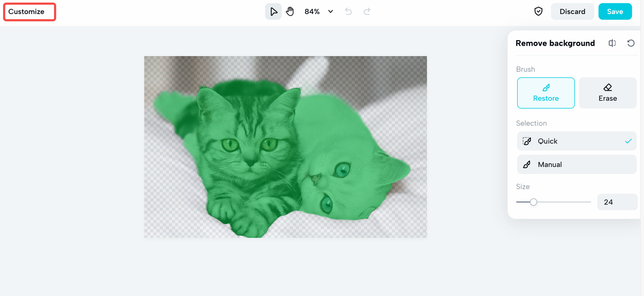Viewport: 644px width, 296px height.
Task: Click the redo arrow icon
Action: click(367, 12)
